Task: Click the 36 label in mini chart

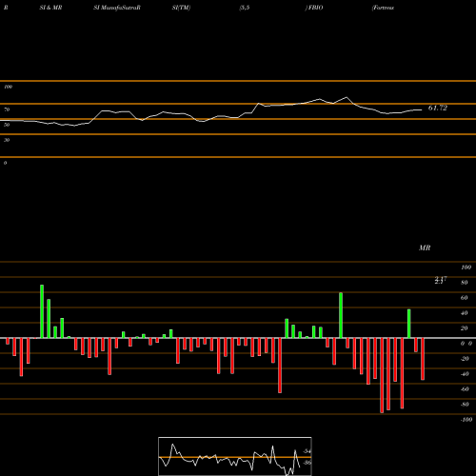Action: coord(307,463)
